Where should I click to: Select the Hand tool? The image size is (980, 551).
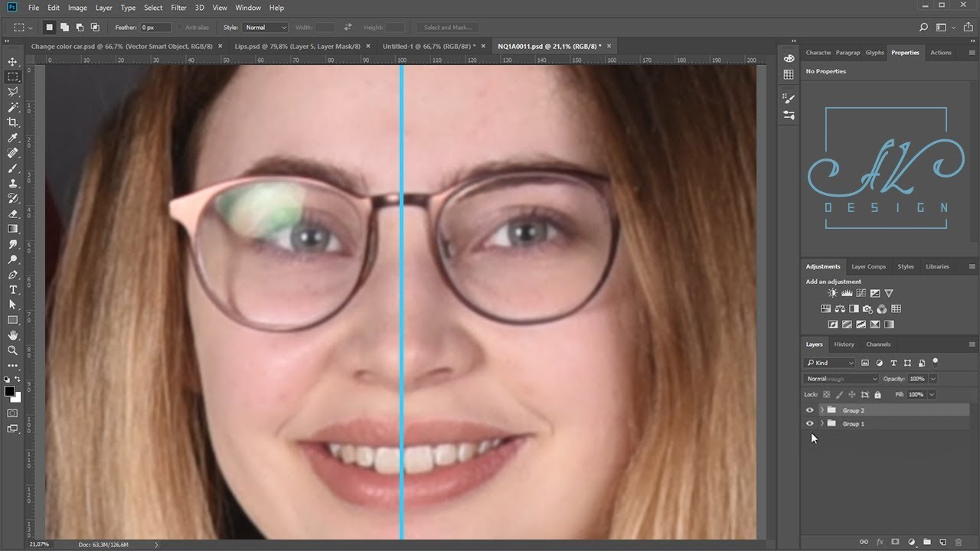pos(12,335)
